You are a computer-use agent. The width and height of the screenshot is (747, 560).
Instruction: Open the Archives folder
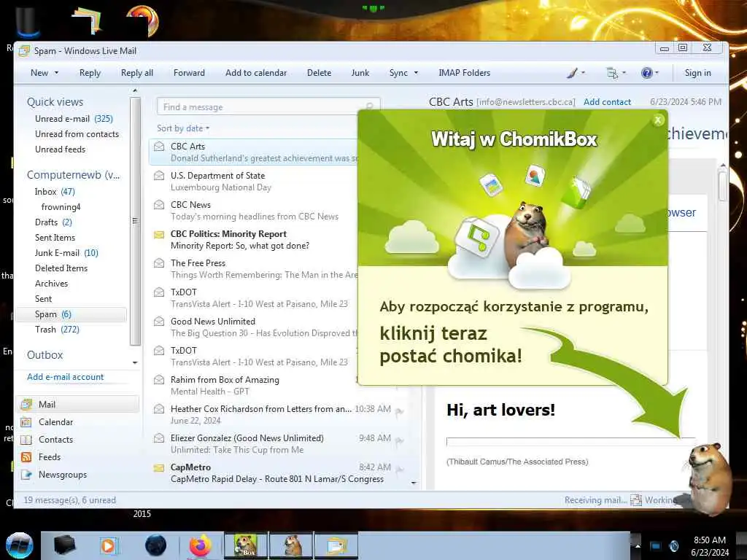[52, 284]
